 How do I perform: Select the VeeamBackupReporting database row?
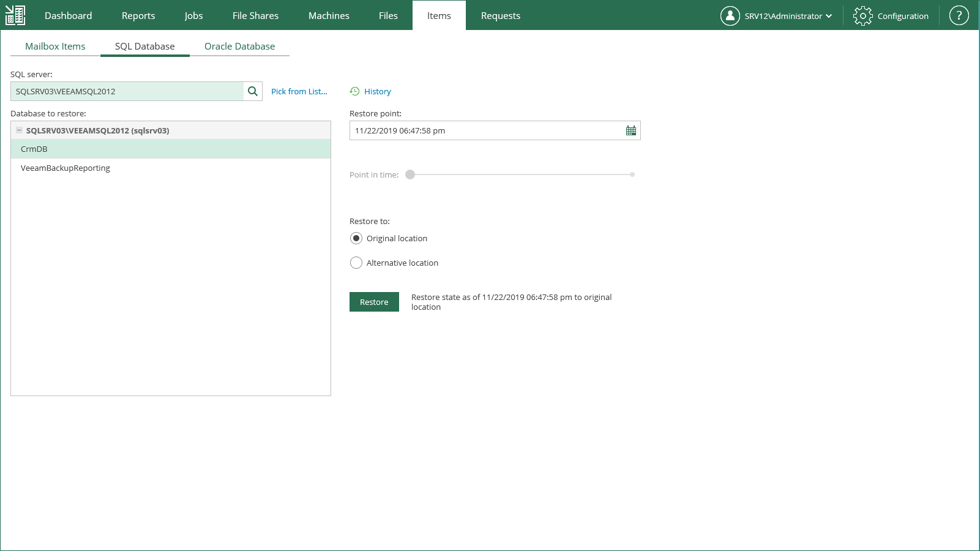pos(171,168)
